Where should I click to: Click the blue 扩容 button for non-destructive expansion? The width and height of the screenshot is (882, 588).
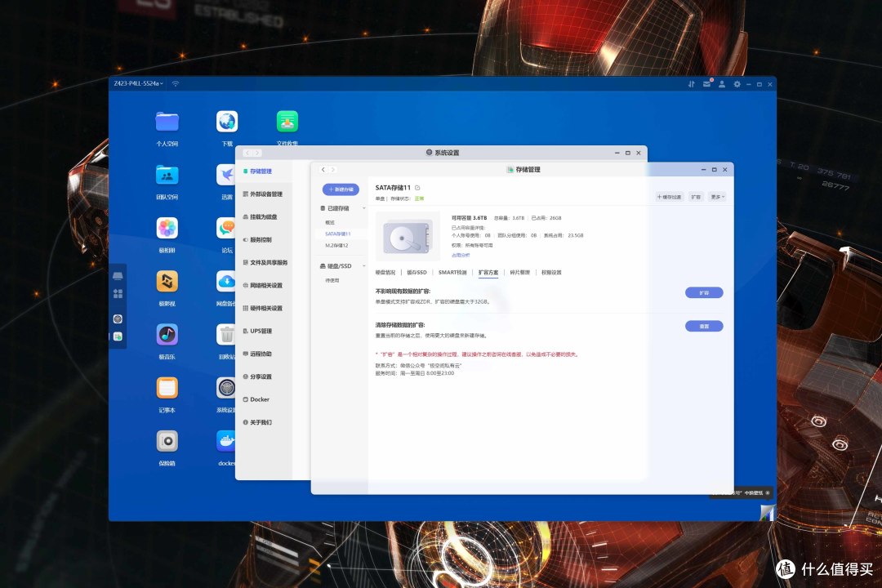(x=704, y=292)
